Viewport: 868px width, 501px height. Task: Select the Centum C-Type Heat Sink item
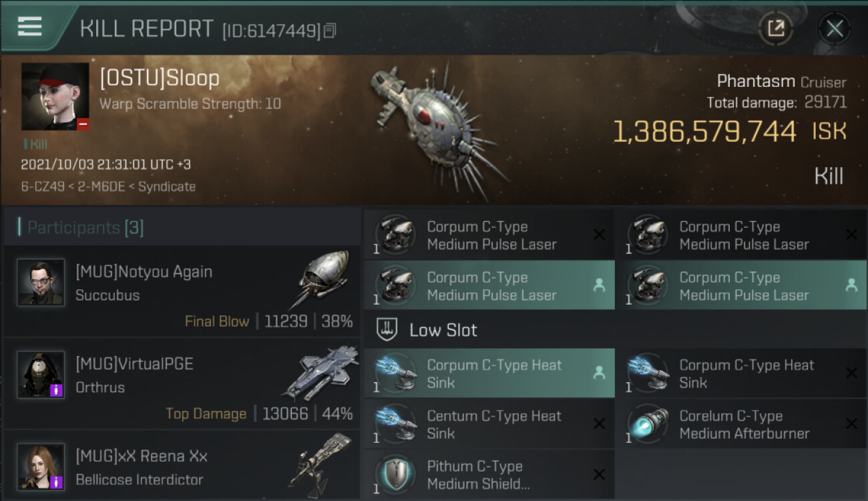[489, 424]
